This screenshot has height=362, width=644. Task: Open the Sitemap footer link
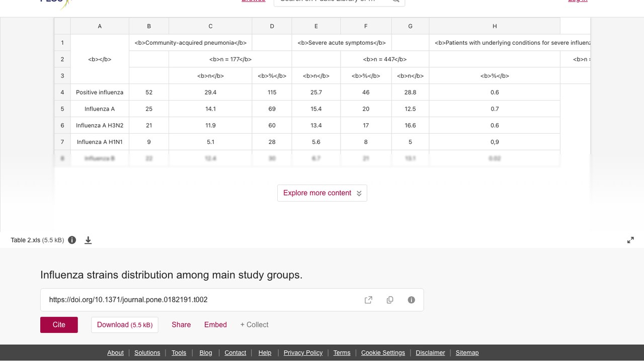467,353
